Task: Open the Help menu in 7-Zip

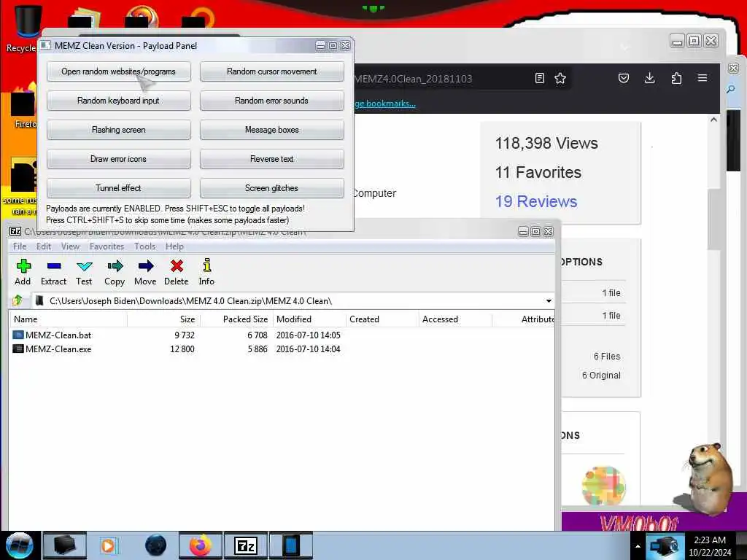Action: click(x=174, y=246)
